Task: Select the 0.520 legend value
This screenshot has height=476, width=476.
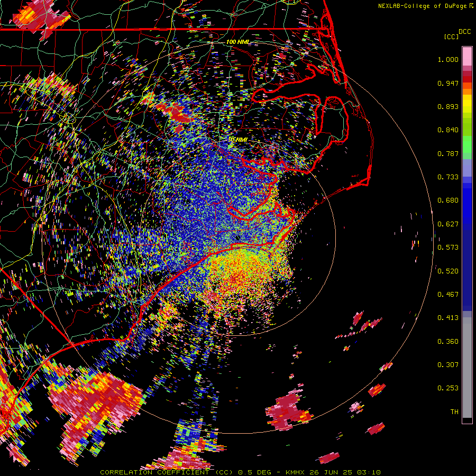Action: (x=448, y=271)
